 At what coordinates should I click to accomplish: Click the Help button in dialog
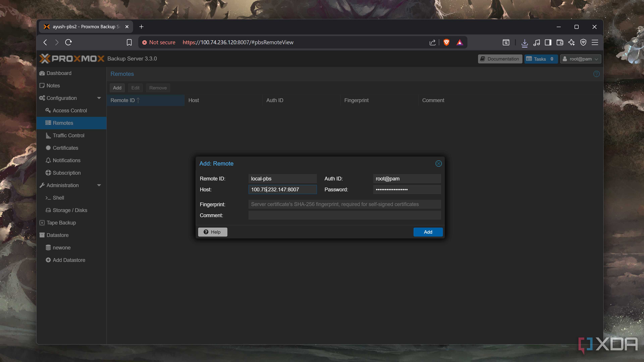[x=212, y=232]
